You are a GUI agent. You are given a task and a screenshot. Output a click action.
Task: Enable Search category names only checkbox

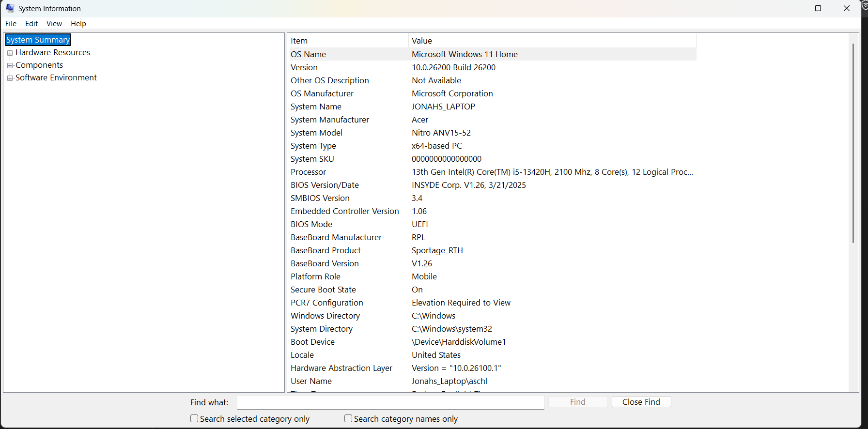point(348,418)
